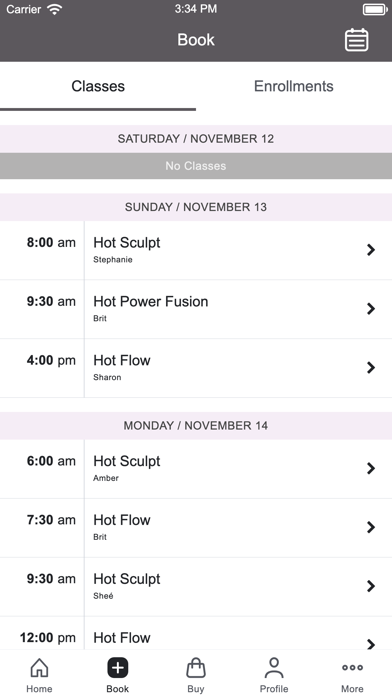Tap the battery status icon

click(375, 9)
